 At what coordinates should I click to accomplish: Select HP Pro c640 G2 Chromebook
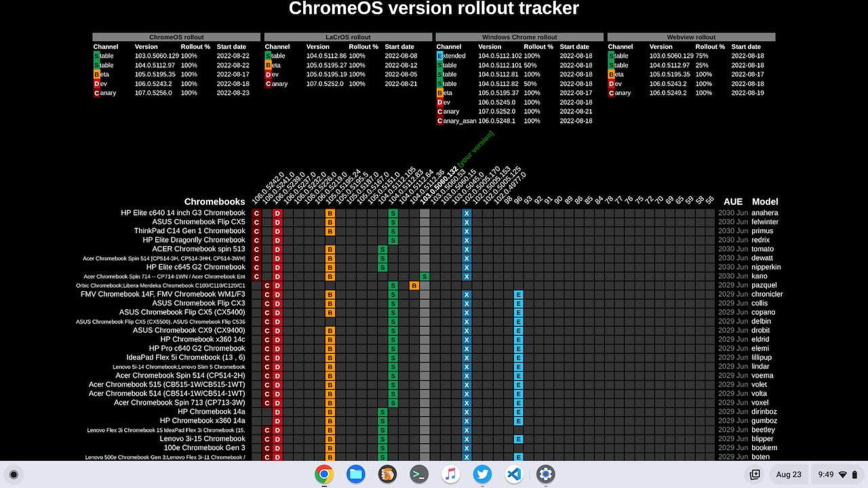[197, 348]
